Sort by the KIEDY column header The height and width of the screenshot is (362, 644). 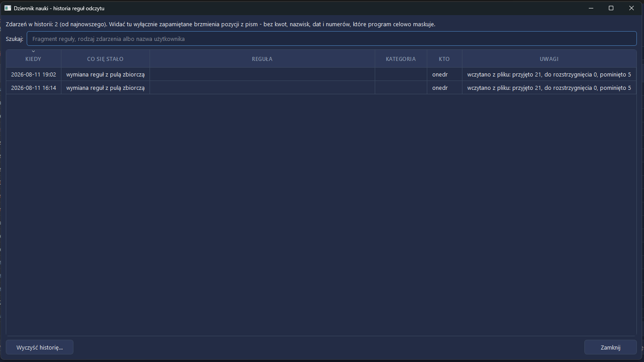click(33, 59)
